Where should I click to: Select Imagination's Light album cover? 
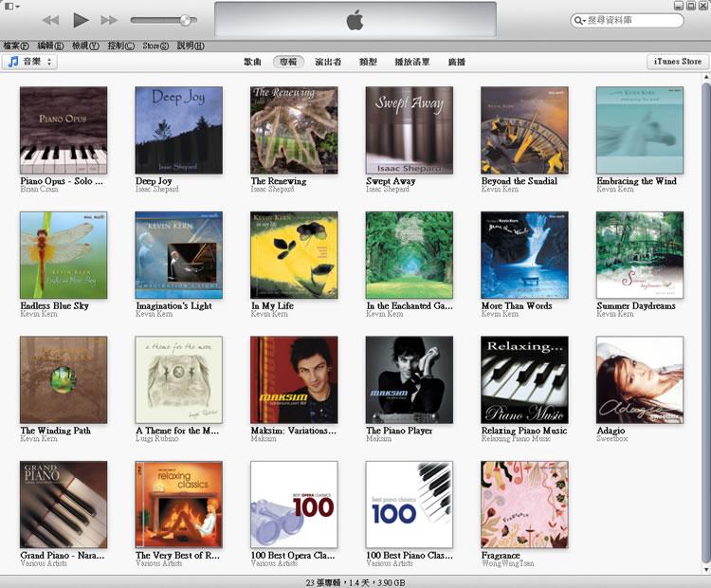click(x=179, y=255)
